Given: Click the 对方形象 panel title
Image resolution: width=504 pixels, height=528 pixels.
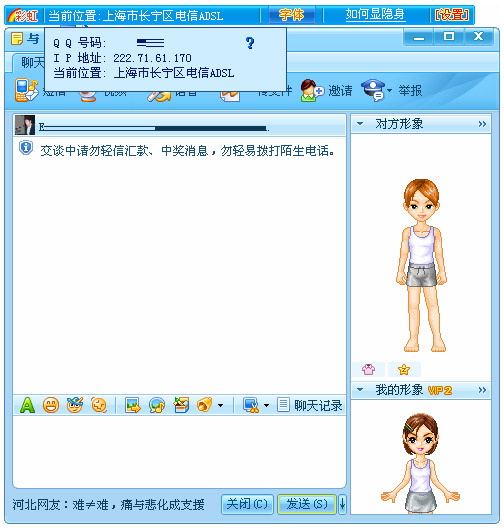Looking at the screenshot, I should pos(399,124).
